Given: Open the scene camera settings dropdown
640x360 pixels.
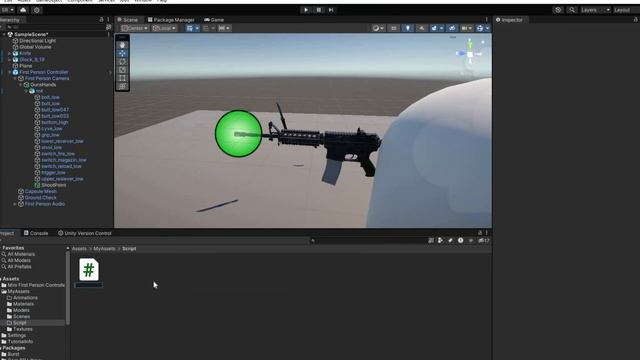Looking at the screenshot, I should pyautogui.click(x=466, y=28).
